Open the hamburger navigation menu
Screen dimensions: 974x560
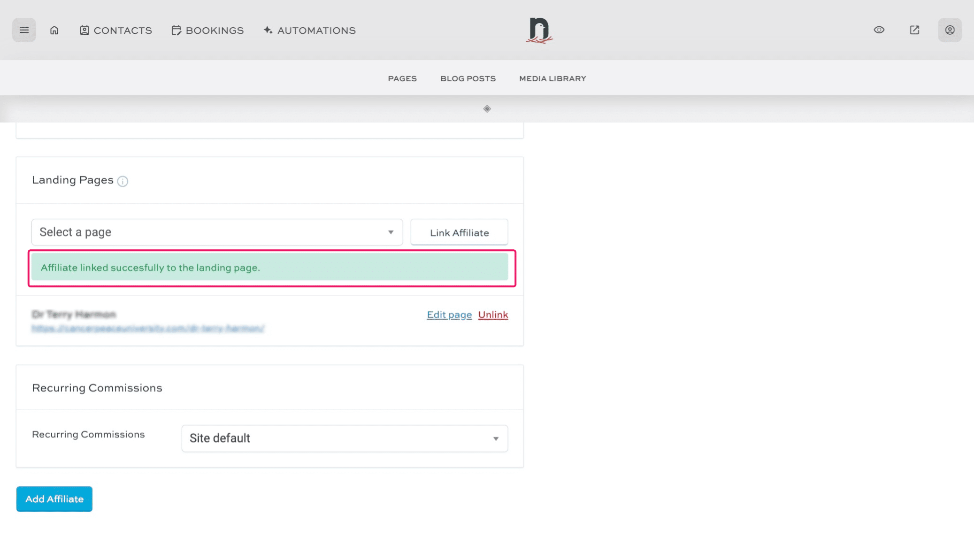24,30
